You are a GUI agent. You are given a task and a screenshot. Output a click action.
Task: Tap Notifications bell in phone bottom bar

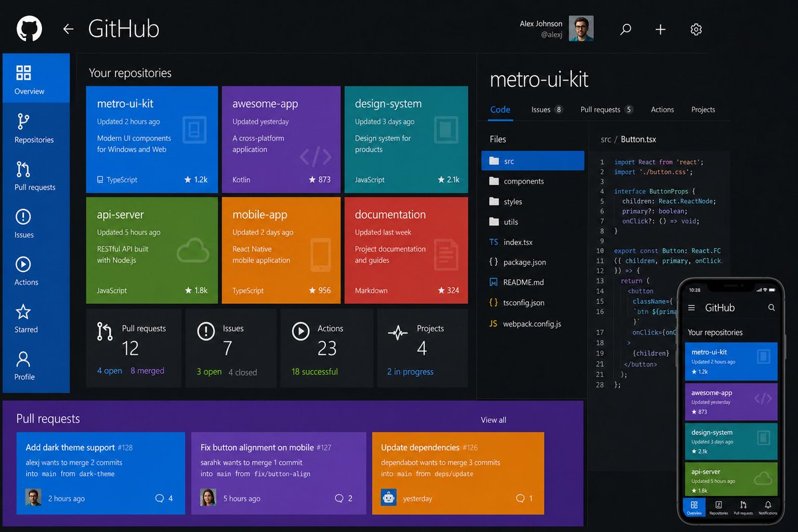(x=767, y=507)
